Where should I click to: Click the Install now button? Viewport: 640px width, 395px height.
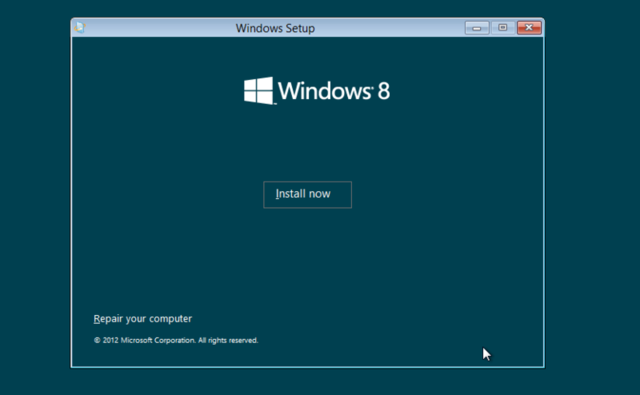tap(307, 195)
